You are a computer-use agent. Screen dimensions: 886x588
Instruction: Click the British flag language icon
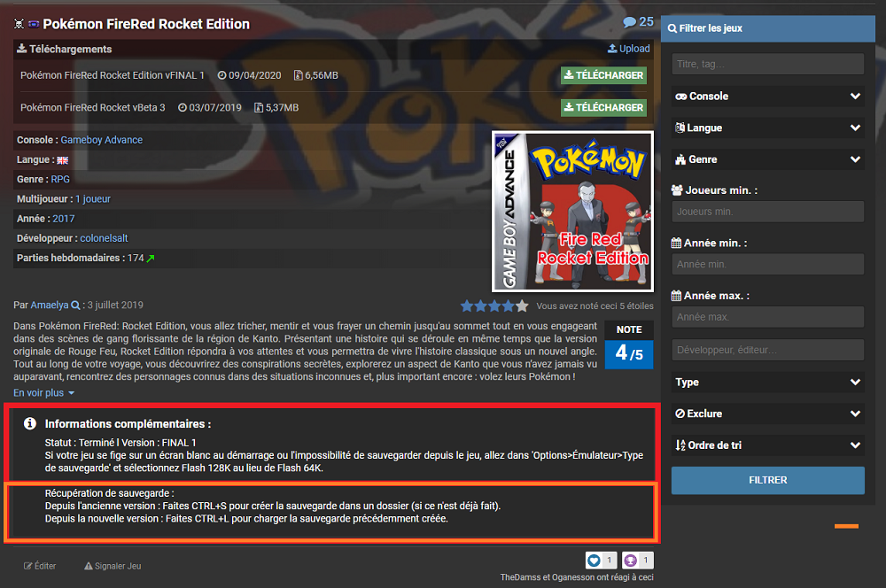62,160
